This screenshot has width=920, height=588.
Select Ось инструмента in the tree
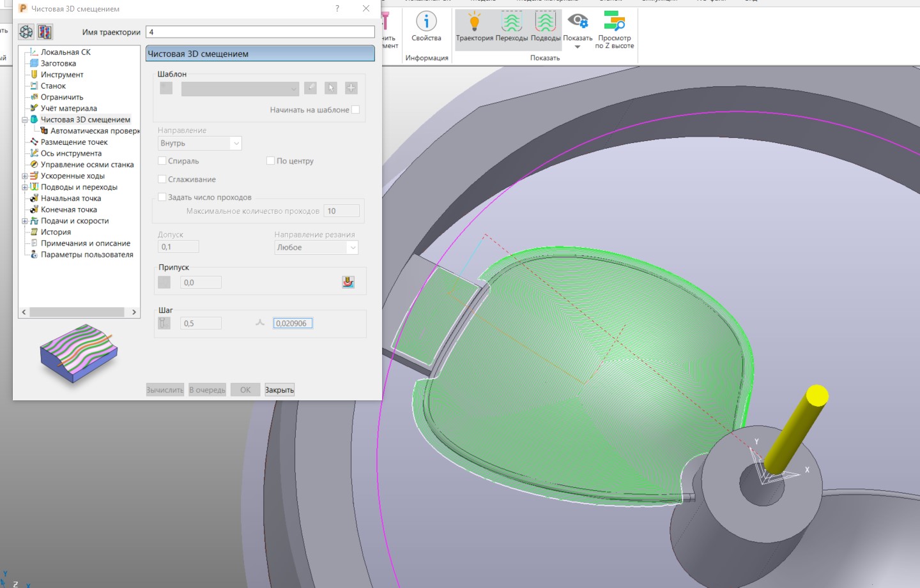pyautogui.click(x=71, y=153)
